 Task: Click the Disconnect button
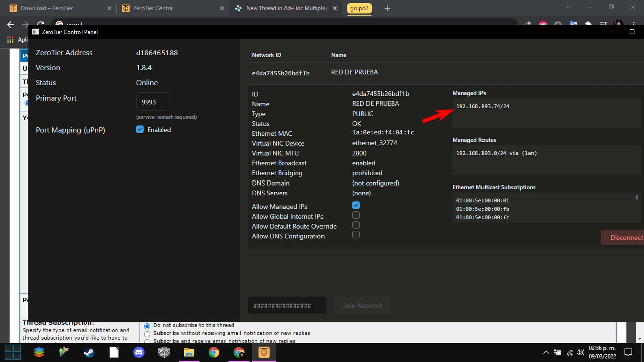(x=622, y=237)
